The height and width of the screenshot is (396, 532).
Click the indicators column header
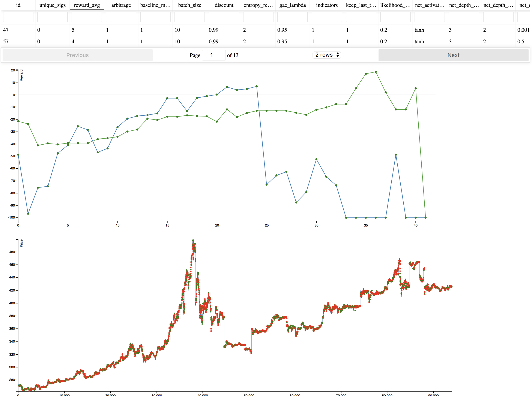[326, 5]
